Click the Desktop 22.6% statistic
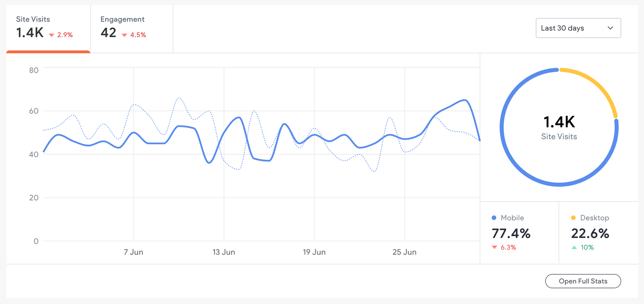Image resolution: width=644 pixels, height=304 pixels. click(590, 234)
